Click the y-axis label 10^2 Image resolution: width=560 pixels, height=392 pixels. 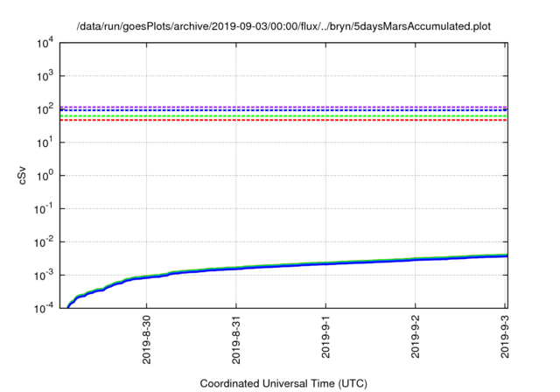(x=45, y=109)
